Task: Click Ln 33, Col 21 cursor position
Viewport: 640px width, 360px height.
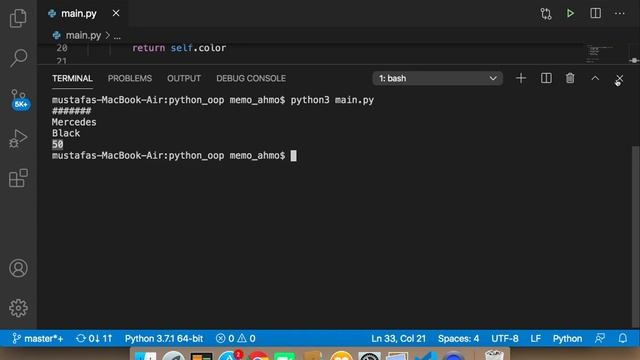Action: pyautogui.click(x=398, y=338)
